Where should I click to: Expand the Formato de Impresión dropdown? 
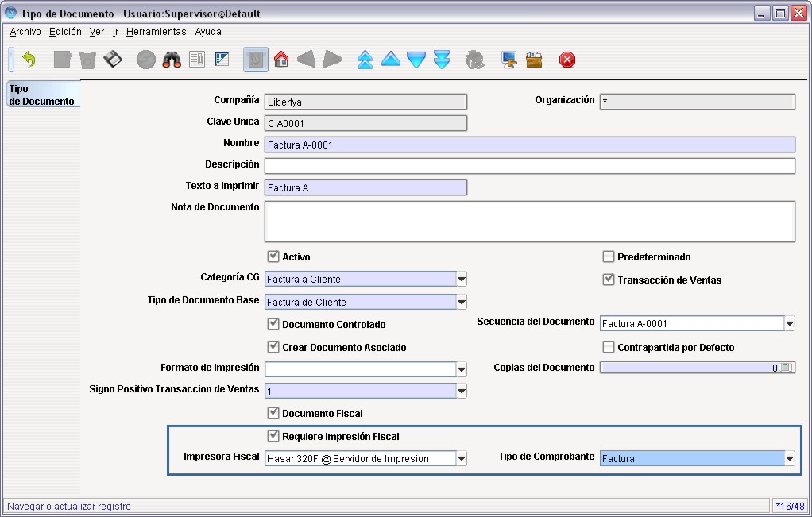coord(462,369)
